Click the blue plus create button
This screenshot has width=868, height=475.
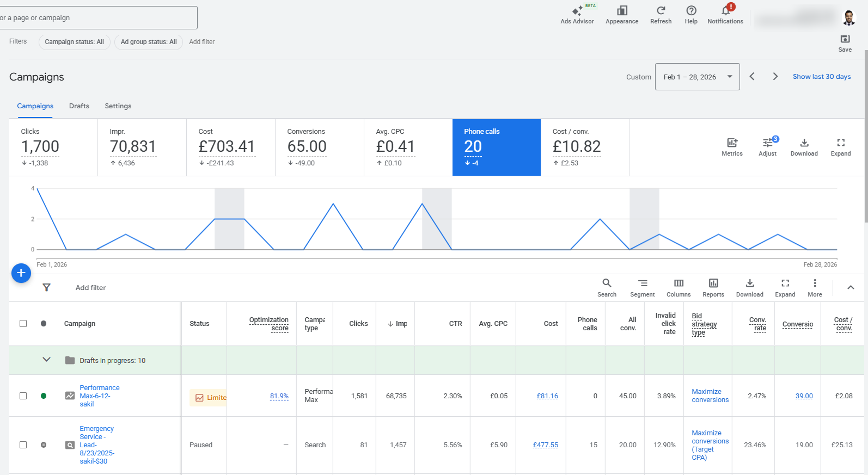pos(21,273)
